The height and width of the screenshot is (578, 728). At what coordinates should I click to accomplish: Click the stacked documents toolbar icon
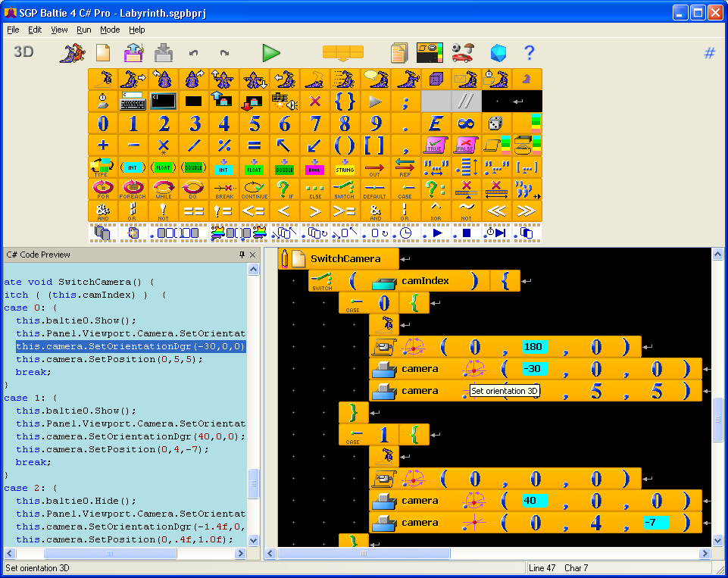tap(399, 52)
